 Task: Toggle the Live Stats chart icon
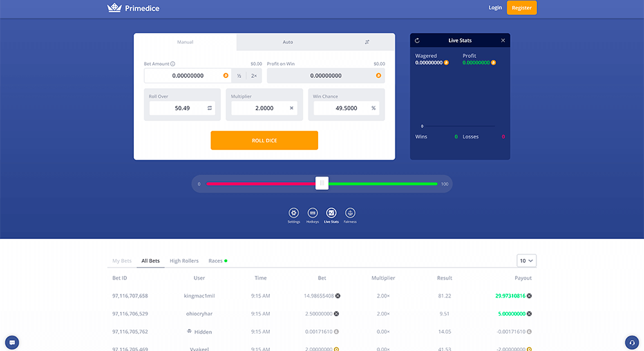click(331, 213)
